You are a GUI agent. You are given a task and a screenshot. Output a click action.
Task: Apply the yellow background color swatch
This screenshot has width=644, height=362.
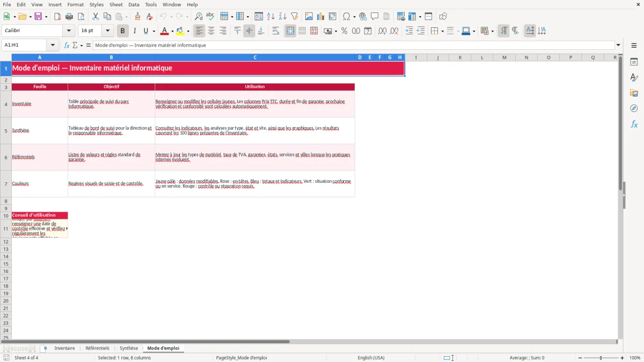point(180,31)
